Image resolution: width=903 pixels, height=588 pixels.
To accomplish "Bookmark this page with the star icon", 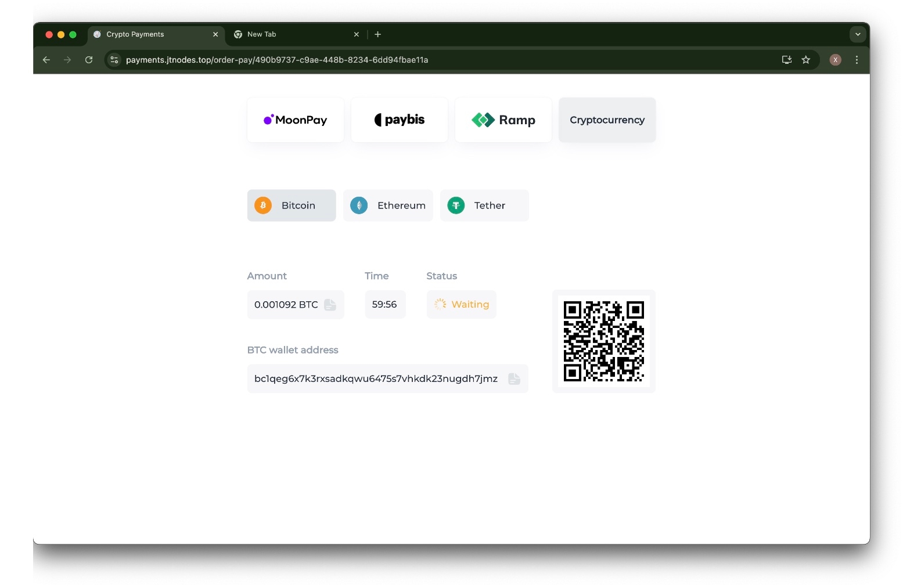I will 806,60.
